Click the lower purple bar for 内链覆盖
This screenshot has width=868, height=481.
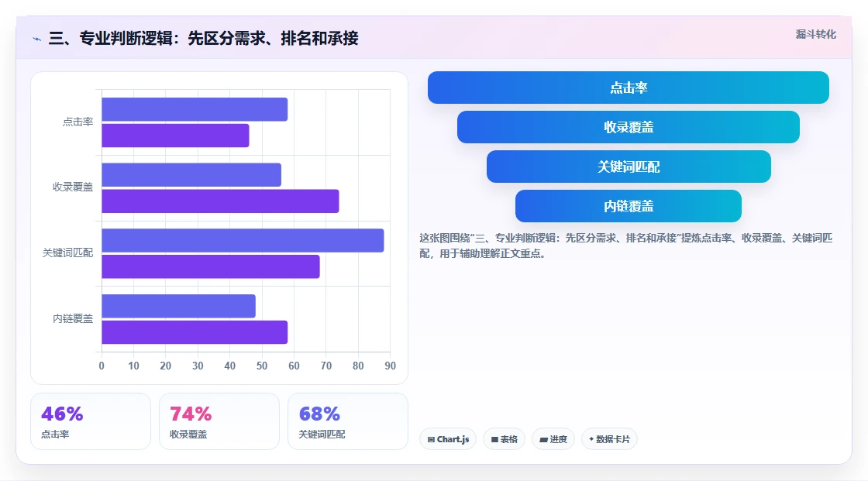click(195, 332)
